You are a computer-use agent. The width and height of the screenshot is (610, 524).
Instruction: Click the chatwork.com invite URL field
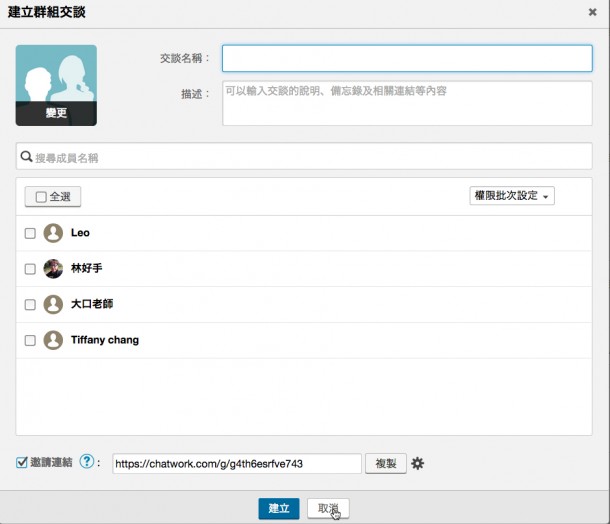pos(237,464)
